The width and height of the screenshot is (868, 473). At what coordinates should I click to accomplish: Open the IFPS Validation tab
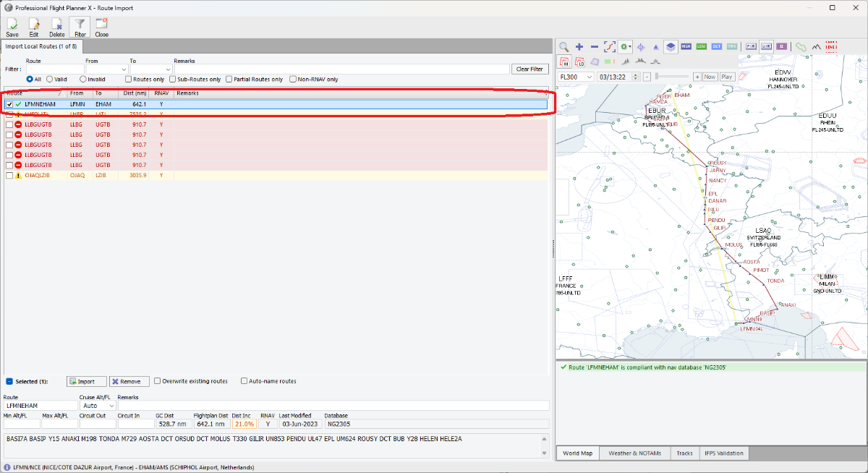coord(723,453)
